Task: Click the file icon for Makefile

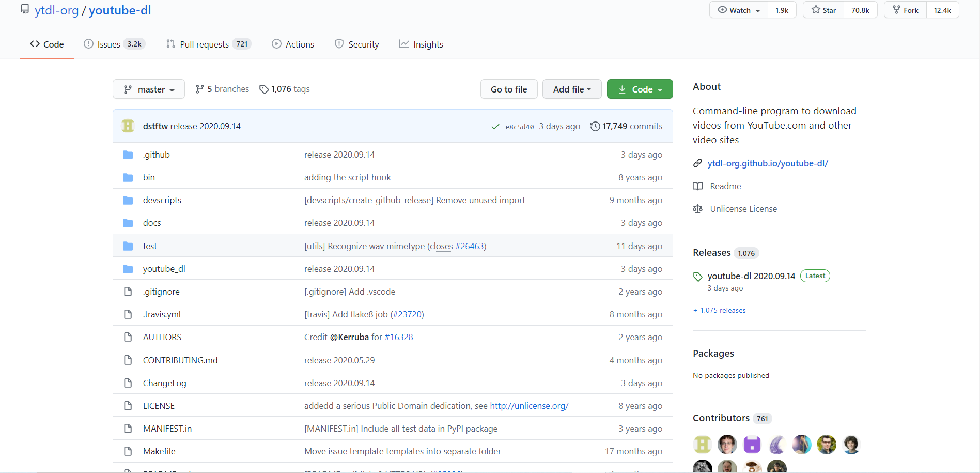Action: point(128,451)
